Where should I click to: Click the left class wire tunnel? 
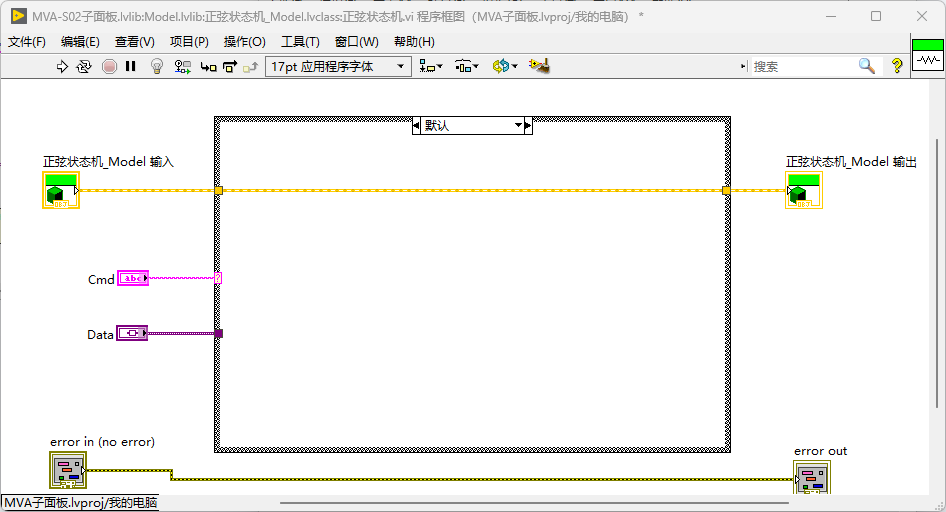218,191
